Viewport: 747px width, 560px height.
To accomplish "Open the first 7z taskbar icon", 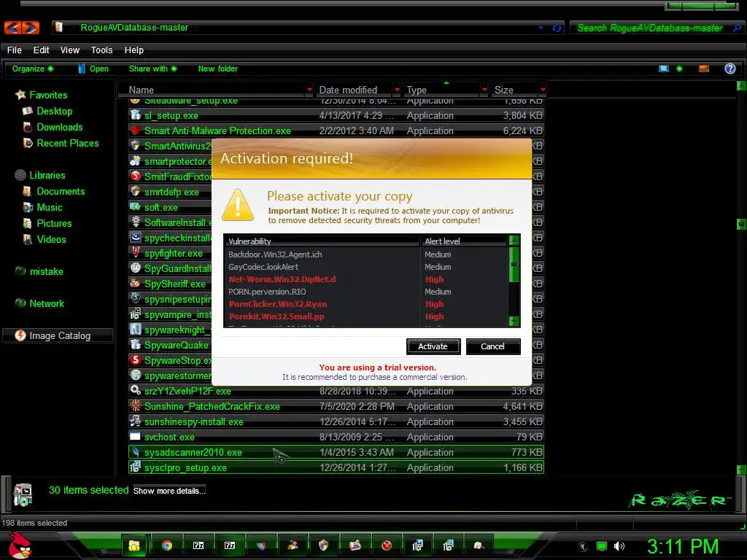I will click(198, 545).
